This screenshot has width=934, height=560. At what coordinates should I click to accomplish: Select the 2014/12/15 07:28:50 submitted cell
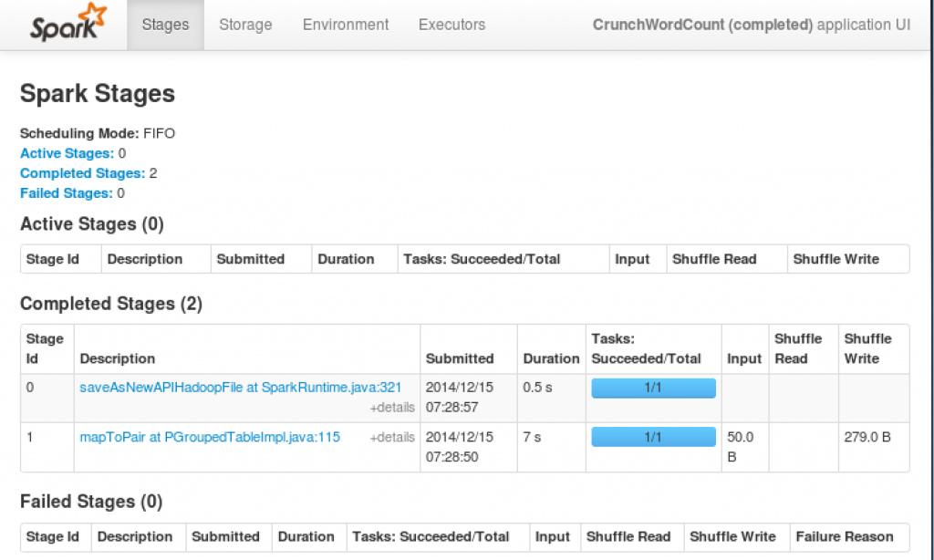469,447
